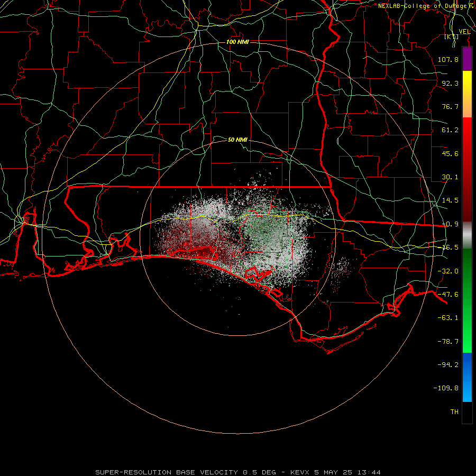Viewport: 476px width, 476px height.
Task: Select the 92.3 value on velocity scale
Action: point(450,83)
